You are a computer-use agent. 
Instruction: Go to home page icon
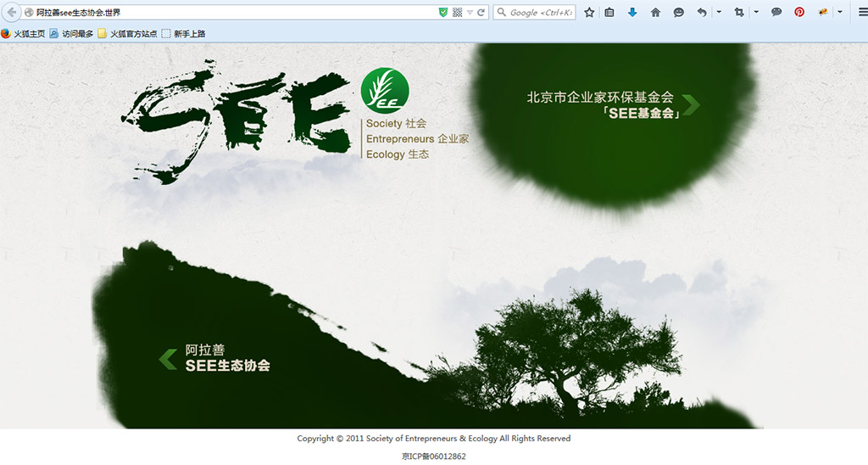tap(655, 12)
